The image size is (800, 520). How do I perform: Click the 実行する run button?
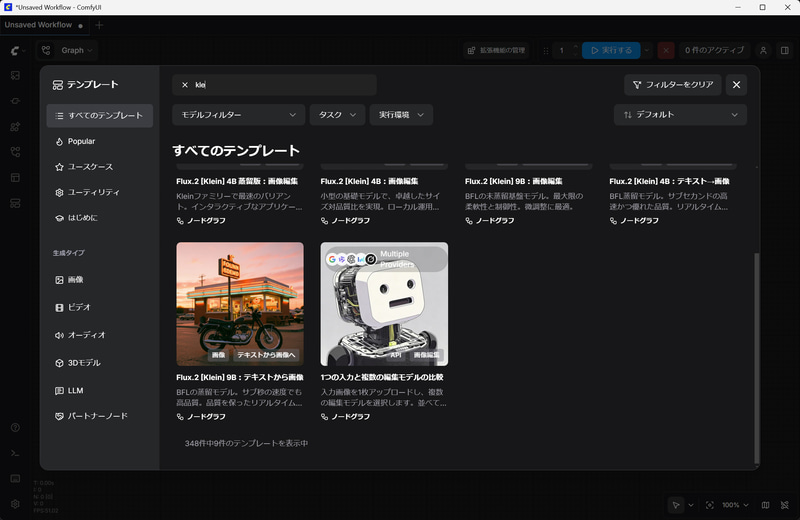(611, 51)
